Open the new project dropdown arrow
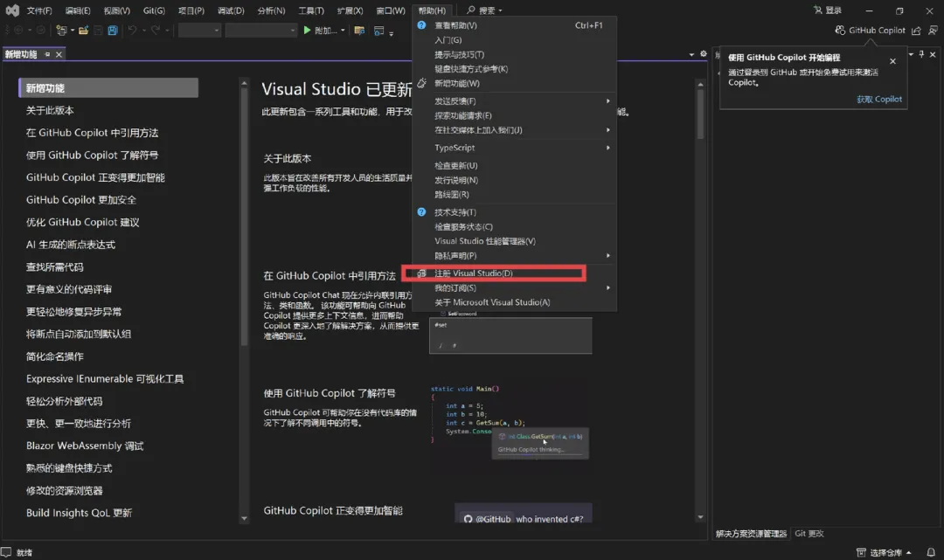Image resolution: width=944 pixels, height=560 pixels. point(73,30)
